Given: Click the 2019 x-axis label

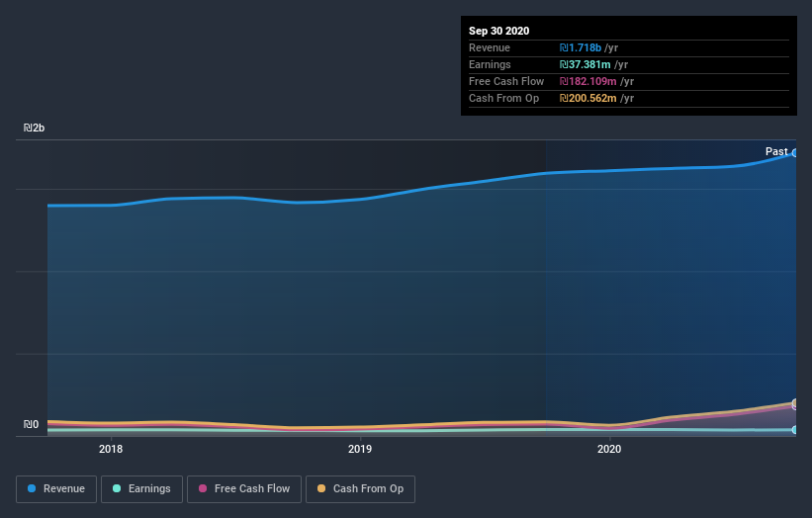Looking at the screenshot, I should [x=360, y=449].
